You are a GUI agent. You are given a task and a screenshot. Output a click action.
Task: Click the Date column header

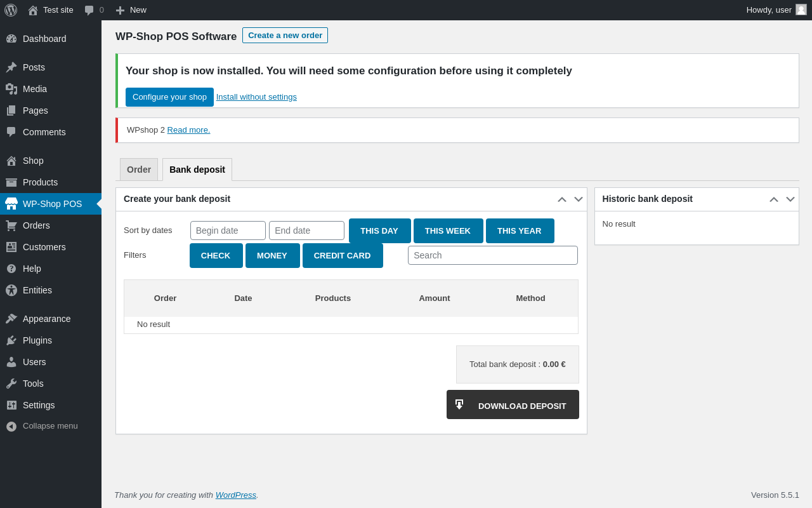(243, 298)
